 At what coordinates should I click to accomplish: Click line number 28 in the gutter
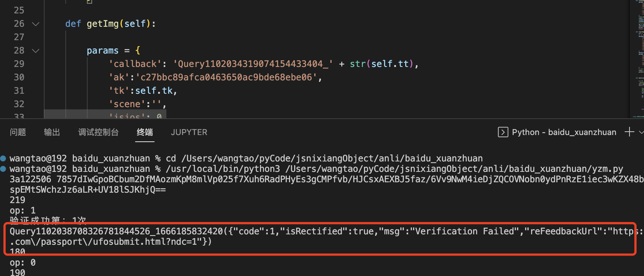pos(19,51)
